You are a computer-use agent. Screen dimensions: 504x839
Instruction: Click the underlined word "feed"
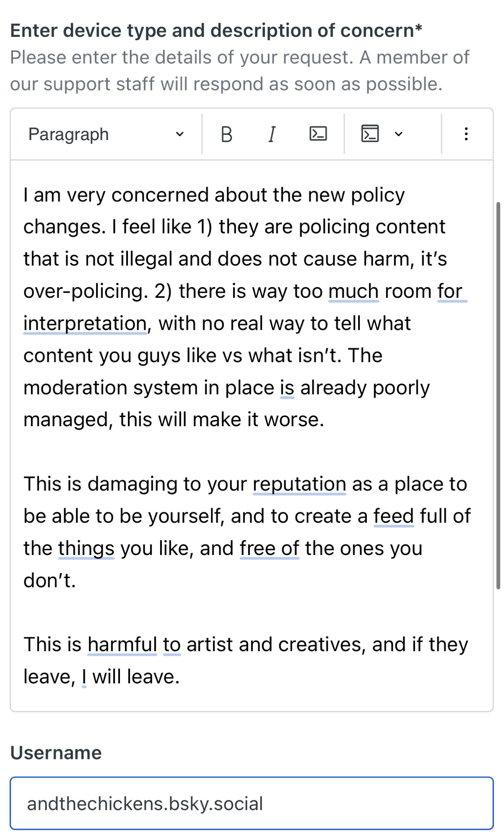point(393,516)
